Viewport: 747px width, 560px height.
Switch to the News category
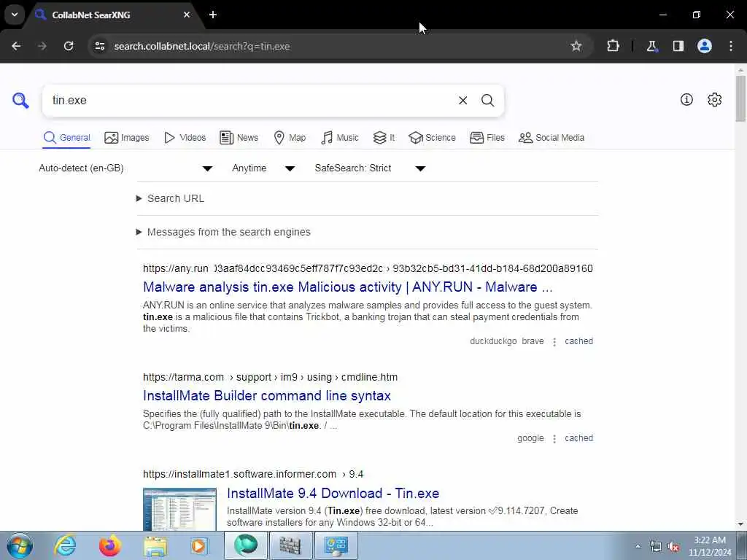(239, 138)
